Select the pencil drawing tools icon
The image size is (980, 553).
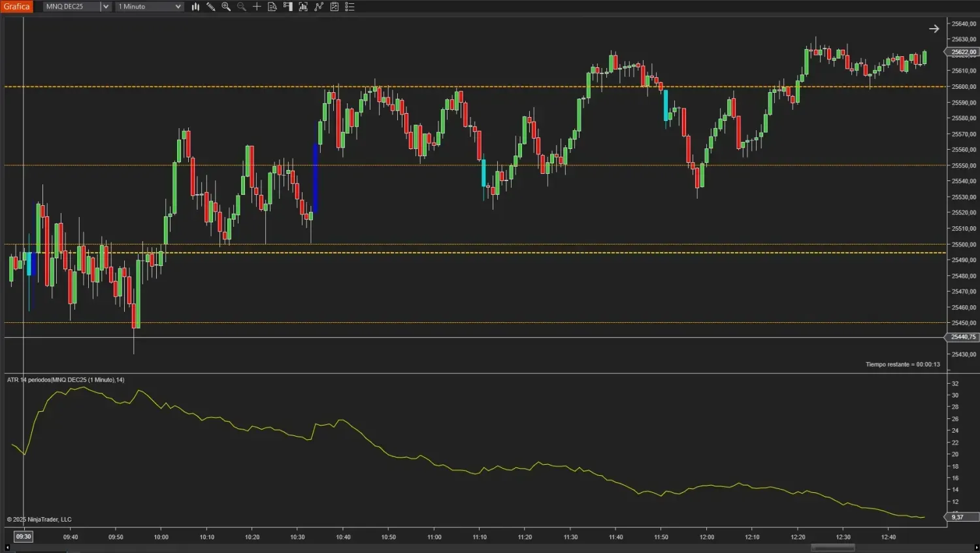(210, 7)
